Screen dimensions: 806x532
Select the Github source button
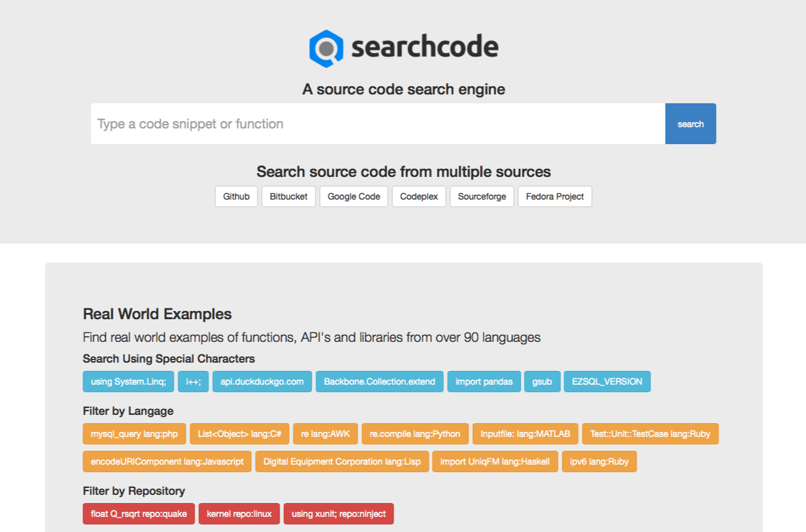coord(236,196)
